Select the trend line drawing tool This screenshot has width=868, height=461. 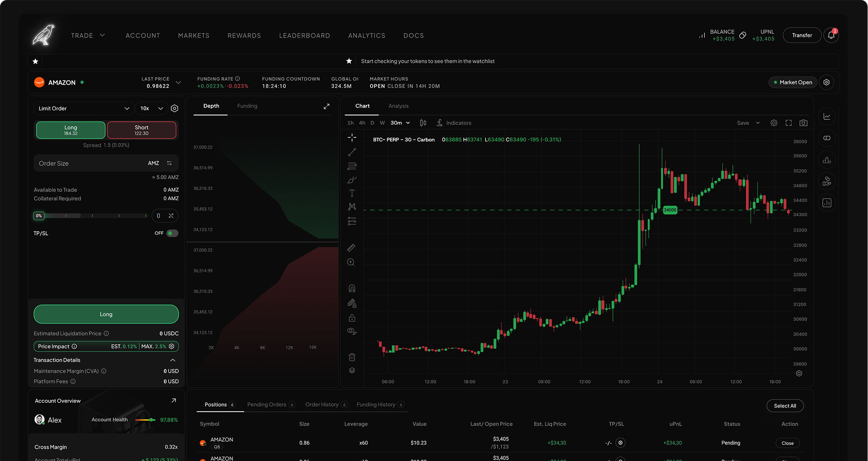pos(352,152)
